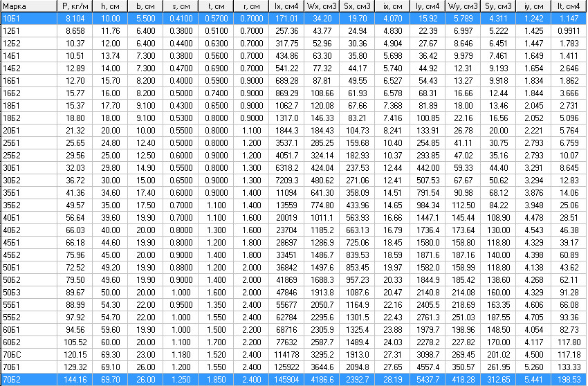Sort by the Марка column header

(28, 6)
